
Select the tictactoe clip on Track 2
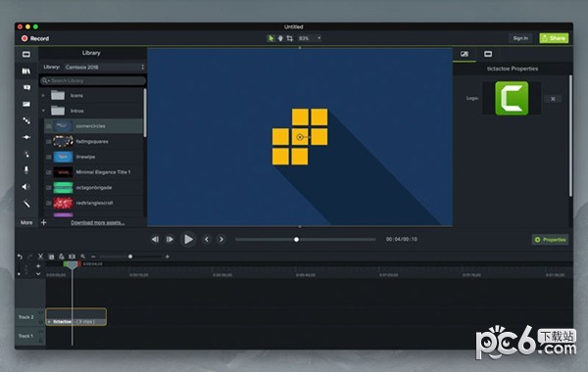(x=76, y=317)
